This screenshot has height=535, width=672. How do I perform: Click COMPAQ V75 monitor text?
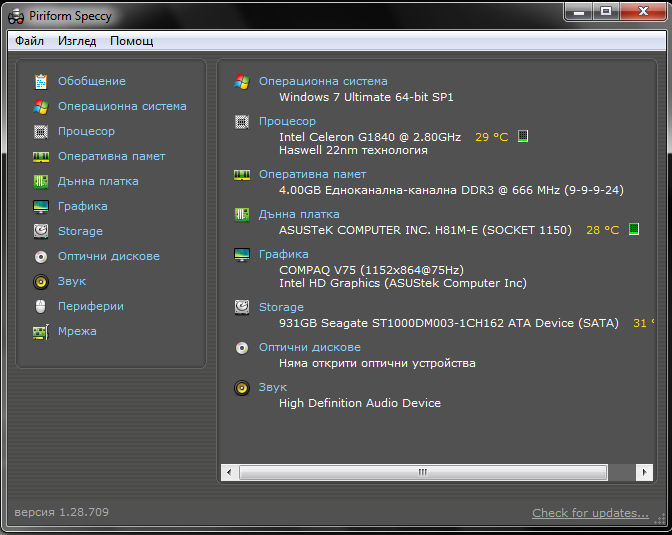coord(371,270)
